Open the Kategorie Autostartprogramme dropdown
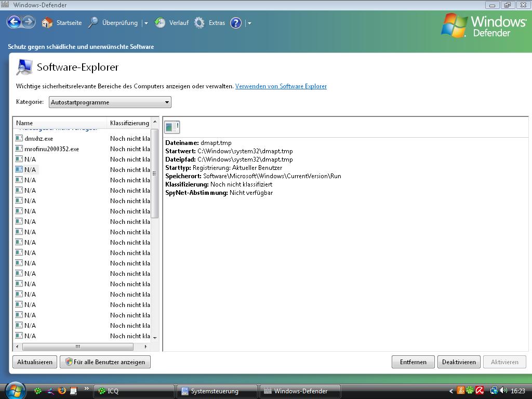The image size is (532, 399). pyautogui.click(x=110, y=102)
